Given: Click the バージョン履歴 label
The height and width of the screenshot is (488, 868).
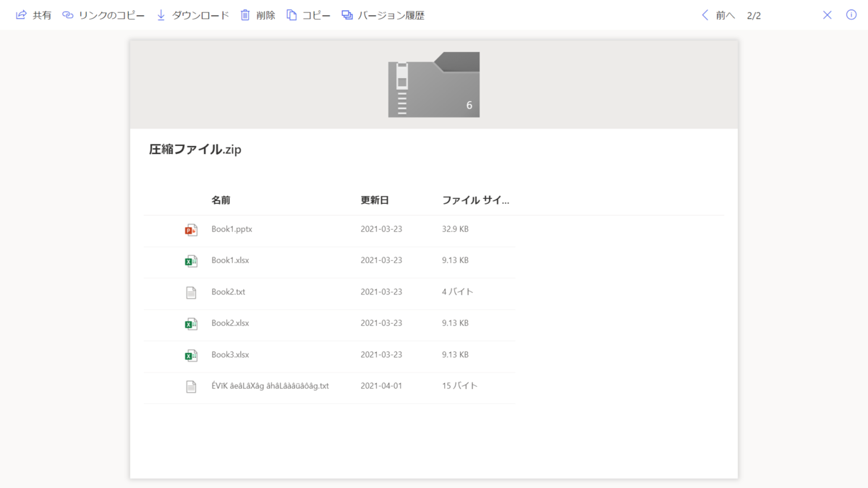Looking at the screenshot, I should (391, 15).
